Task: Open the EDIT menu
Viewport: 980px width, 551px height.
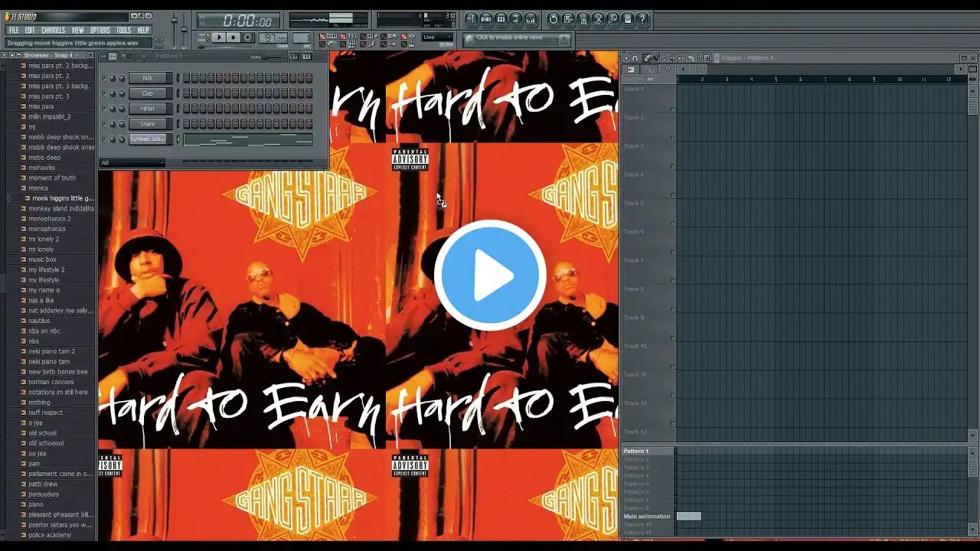Action: coord(30,31)
